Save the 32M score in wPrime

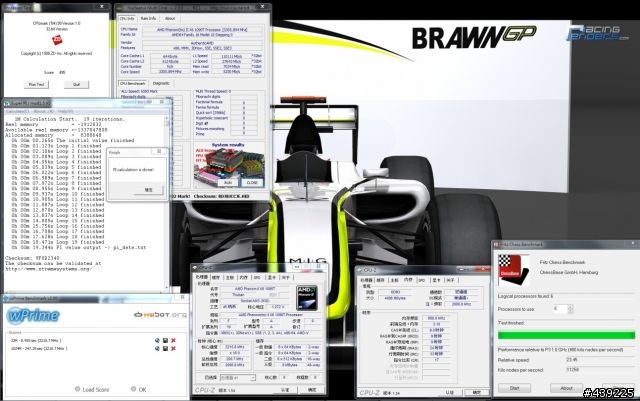[x=165, y=340]
